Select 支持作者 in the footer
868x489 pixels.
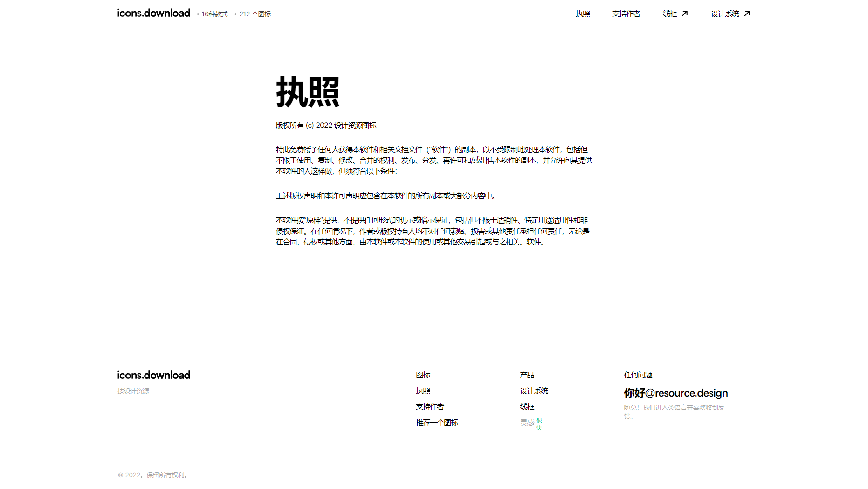tap(430, 407)
